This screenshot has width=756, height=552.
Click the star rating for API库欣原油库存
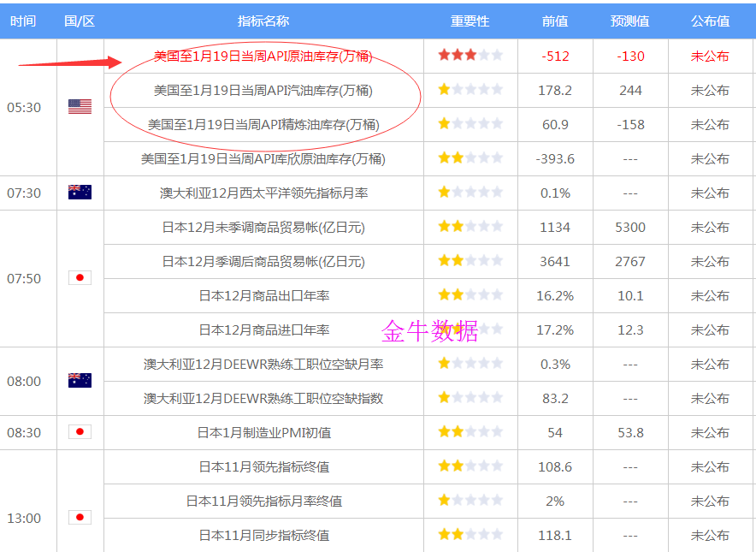(x=470, y=158)
